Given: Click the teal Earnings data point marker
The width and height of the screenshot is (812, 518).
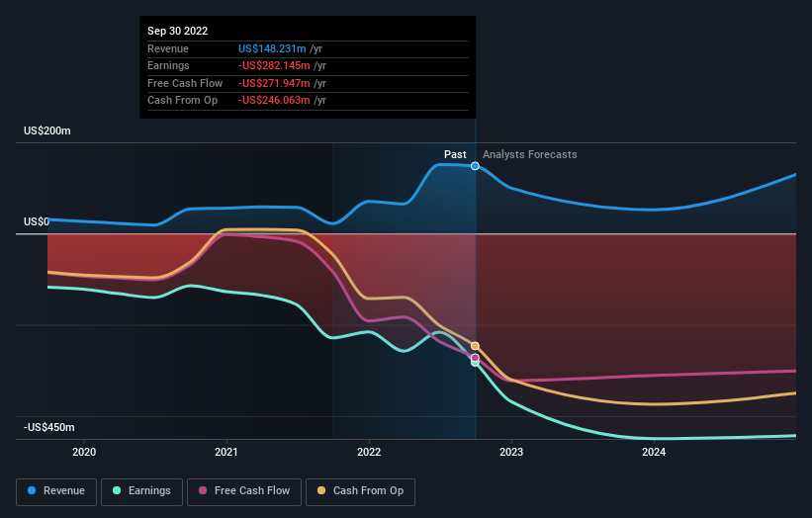Looking at the screenshot, I should (475, 363).
